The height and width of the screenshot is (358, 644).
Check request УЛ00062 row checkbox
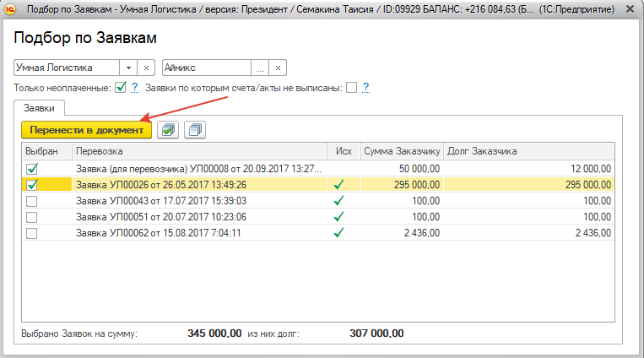point(31,233)
